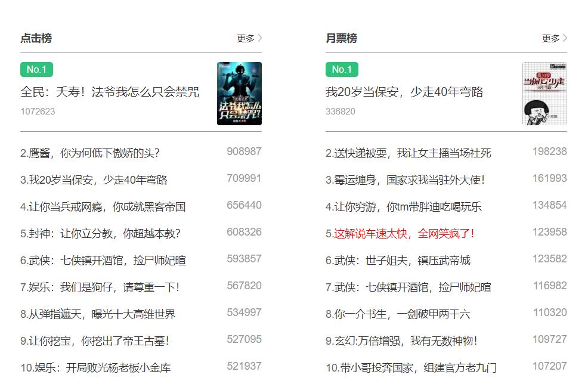Click the chevron arrow beside 点击榜 更多
Viewport: 588px width, 390px height.
click(x=259, y=38)
